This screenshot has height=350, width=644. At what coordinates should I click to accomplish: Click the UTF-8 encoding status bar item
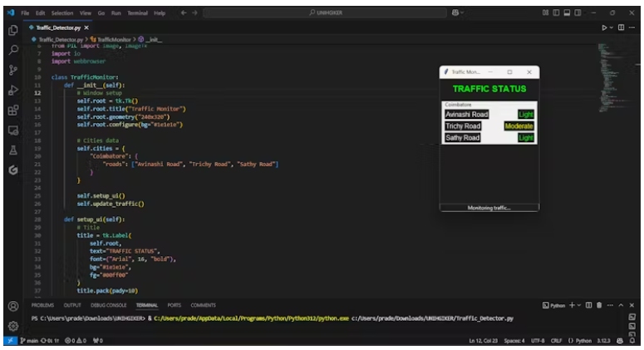click(539, 342)
